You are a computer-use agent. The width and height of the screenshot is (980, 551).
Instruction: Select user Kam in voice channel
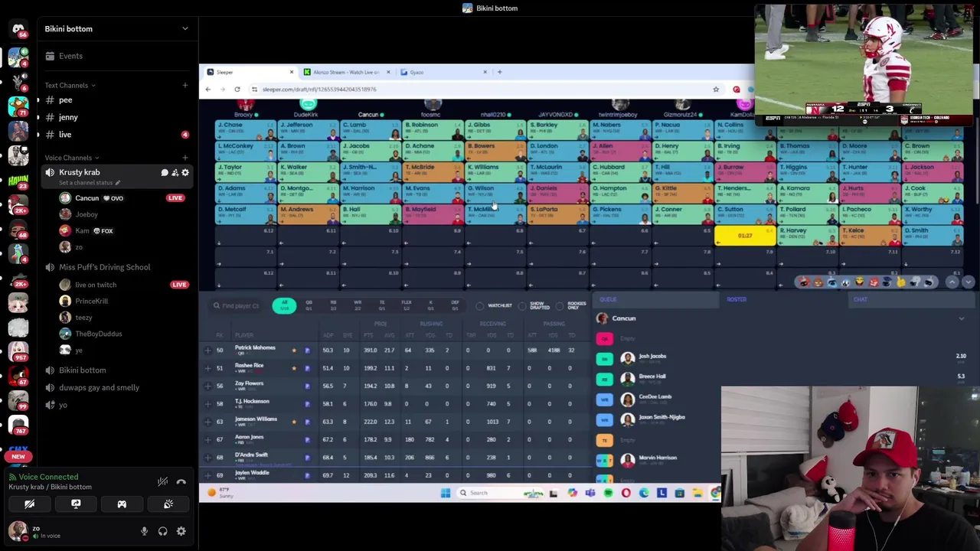pyautogui.click(x=82, y=230)
